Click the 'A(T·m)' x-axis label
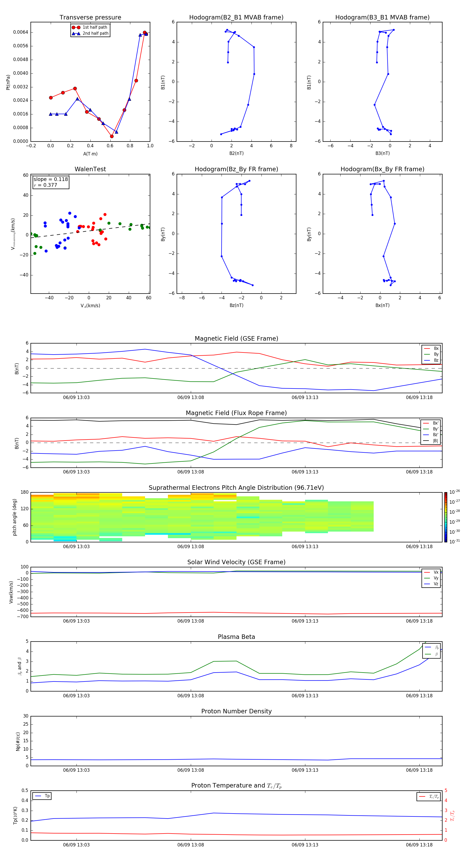 (90, 154)
